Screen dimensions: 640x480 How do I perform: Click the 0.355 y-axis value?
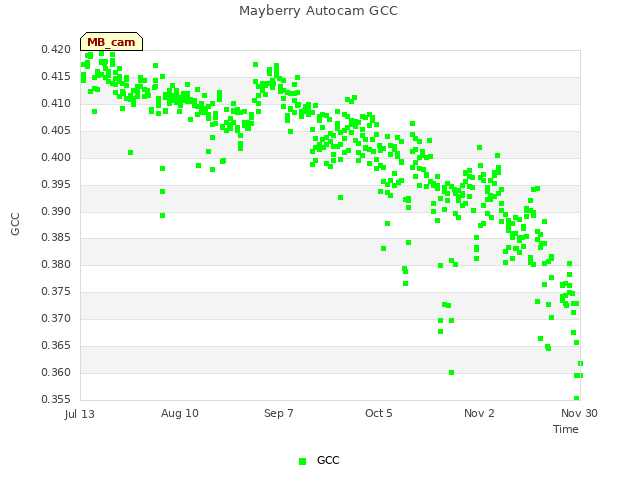click(56, 399)
